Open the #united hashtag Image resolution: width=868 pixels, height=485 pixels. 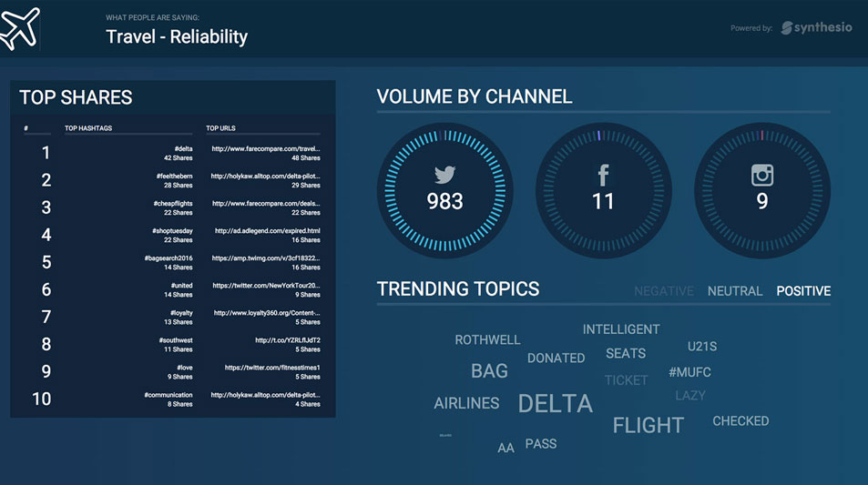(181, 286)
